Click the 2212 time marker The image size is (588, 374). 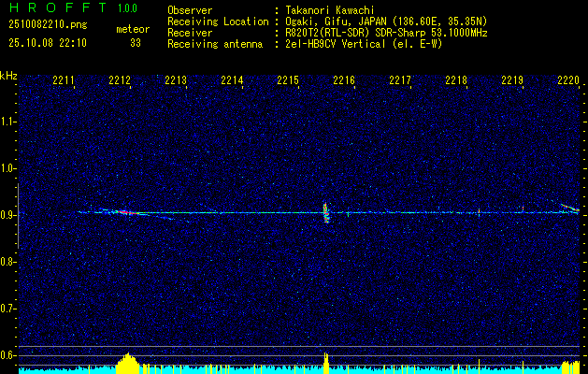click(x=120, y=79)
